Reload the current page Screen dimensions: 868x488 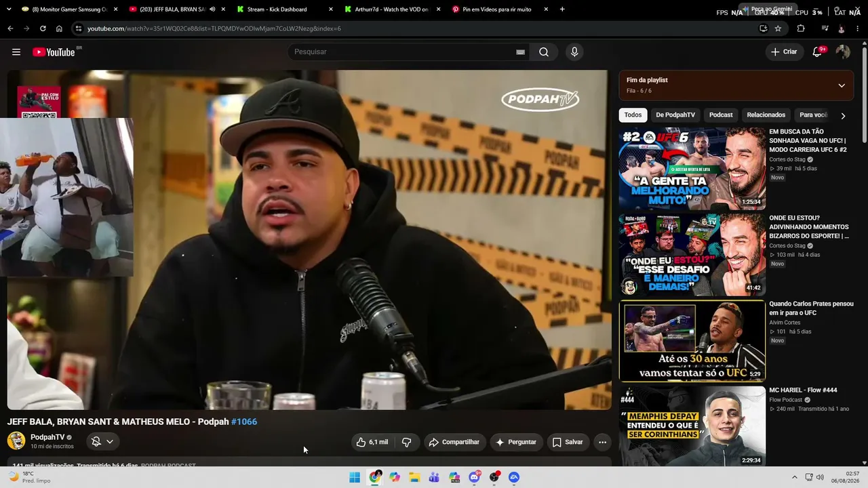pyautogui.click(x=43, y=28)
